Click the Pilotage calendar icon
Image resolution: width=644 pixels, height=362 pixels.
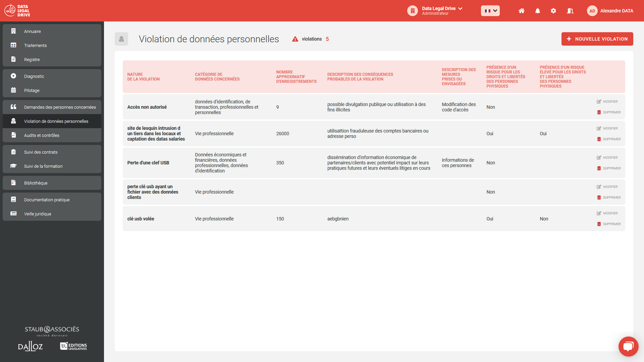click(x=13, y=90)
